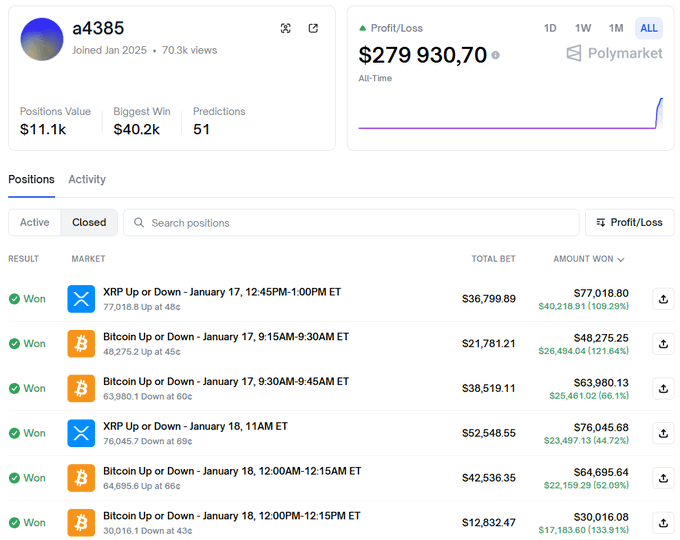680x540 pixels.
Task: Share the XRP January 17 position
Action: pos(663,298)
